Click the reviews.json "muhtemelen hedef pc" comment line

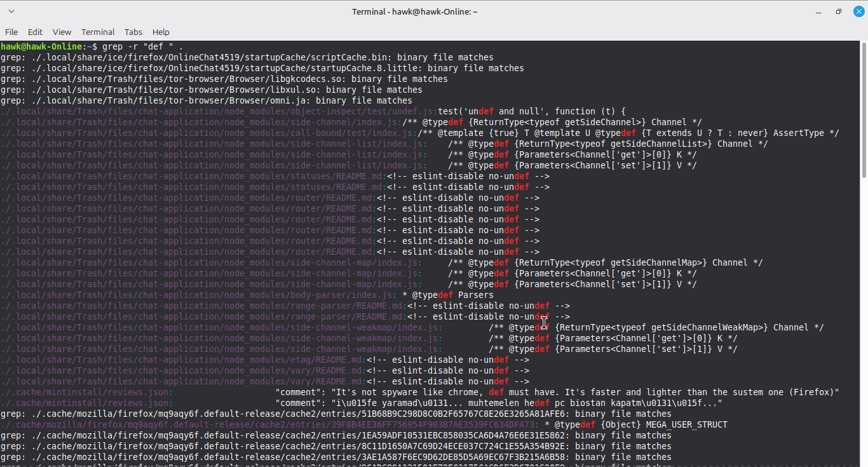pos(361,403)
